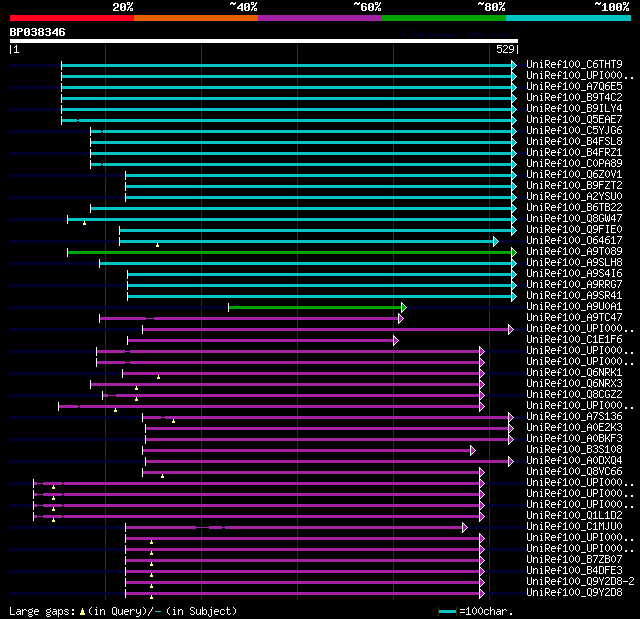Select the UniRef100_B6TB22 label

point(574,208)
